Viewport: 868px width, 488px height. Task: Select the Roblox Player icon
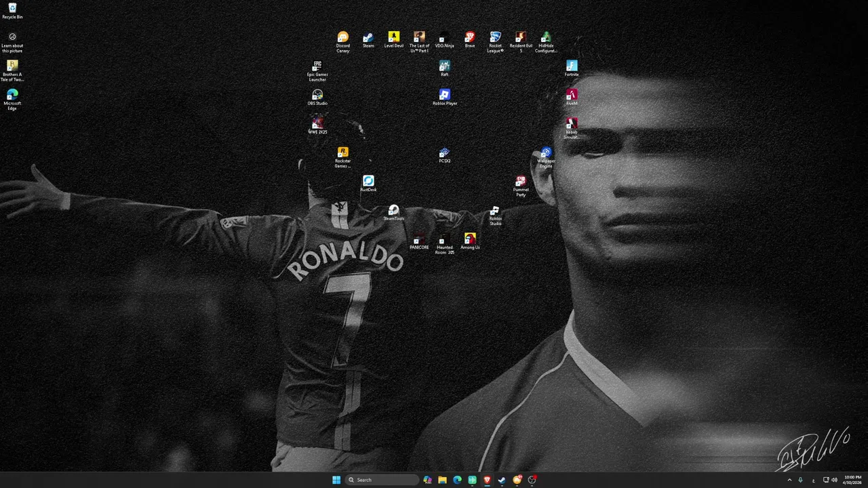point(445,98)
